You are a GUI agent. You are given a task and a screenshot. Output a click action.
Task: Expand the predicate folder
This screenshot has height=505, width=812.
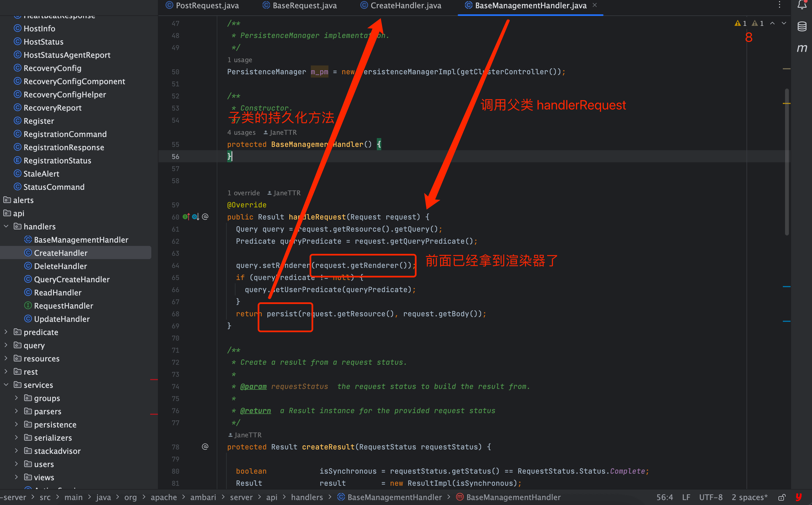click(6, 332)
